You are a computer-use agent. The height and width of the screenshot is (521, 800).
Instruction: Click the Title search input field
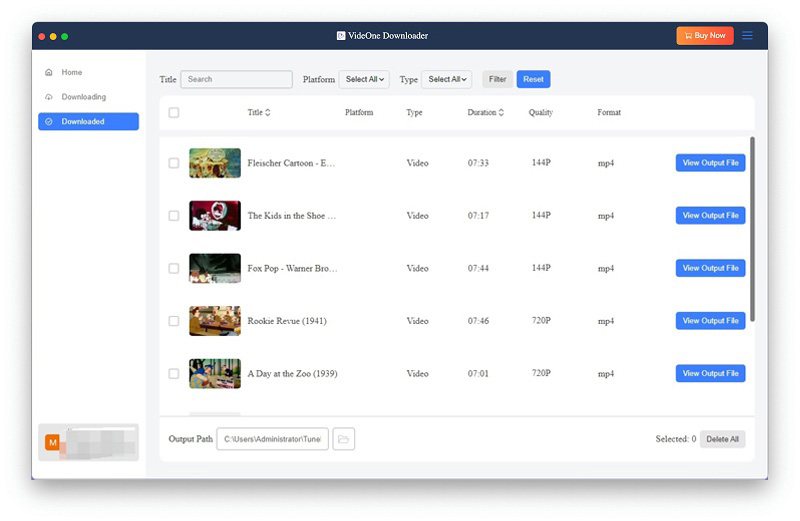(237, 79)
